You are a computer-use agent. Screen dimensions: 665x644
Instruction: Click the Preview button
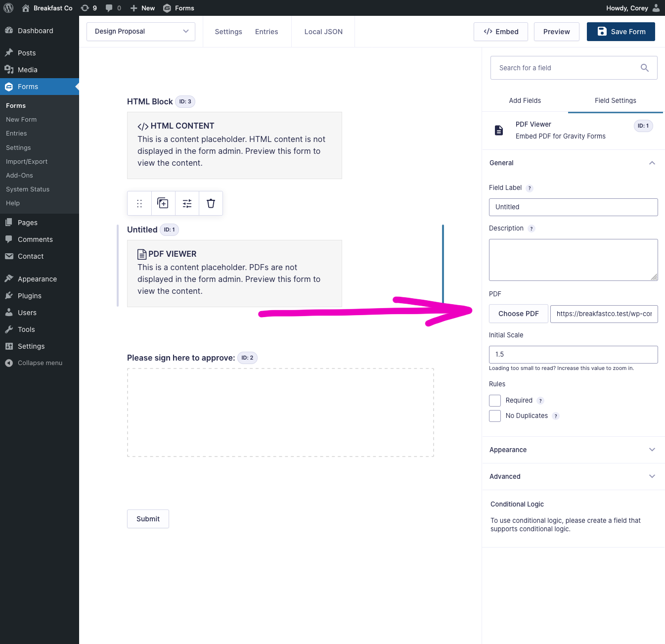557,32
